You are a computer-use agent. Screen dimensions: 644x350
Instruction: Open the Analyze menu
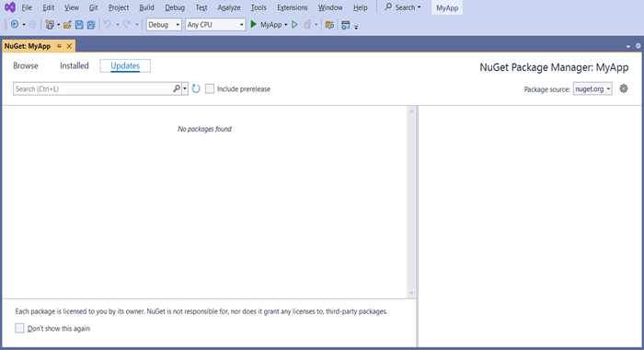coord(229,7)
